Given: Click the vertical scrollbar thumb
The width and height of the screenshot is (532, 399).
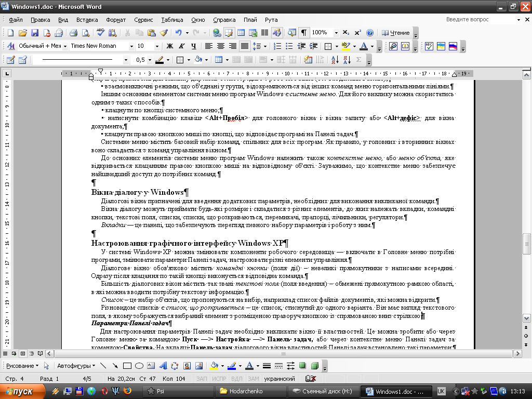Looking at the screenshot, I should click(x=526, y=244).
